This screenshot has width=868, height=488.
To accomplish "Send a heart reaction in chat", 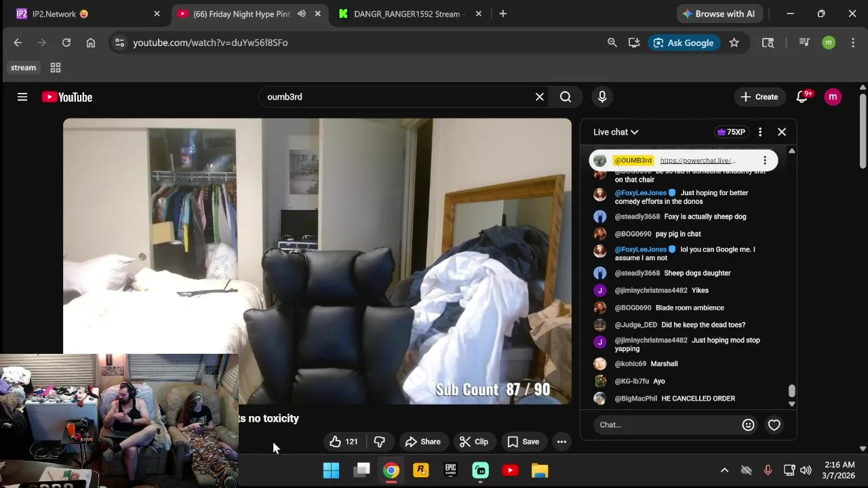I will tap(774, 425).
